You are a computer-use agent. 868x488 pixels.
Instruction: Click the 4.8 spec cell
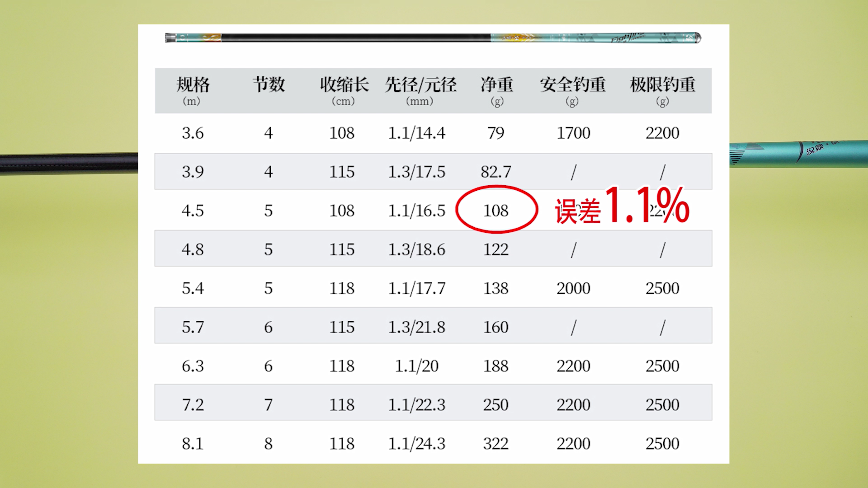pyautogui.click(x=193, y=249)
